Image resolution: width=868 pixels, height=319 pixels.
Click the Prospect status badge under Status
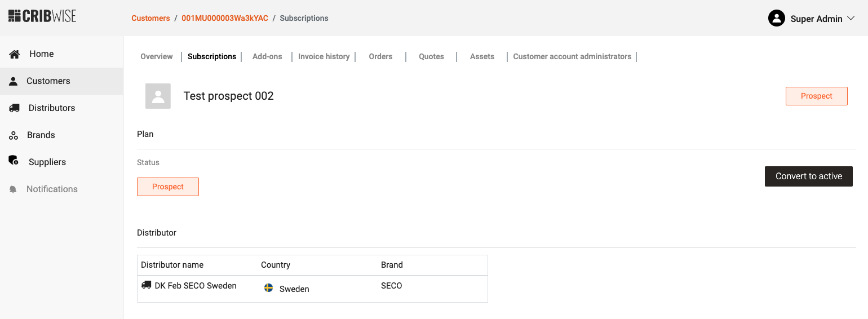[168, 187]
